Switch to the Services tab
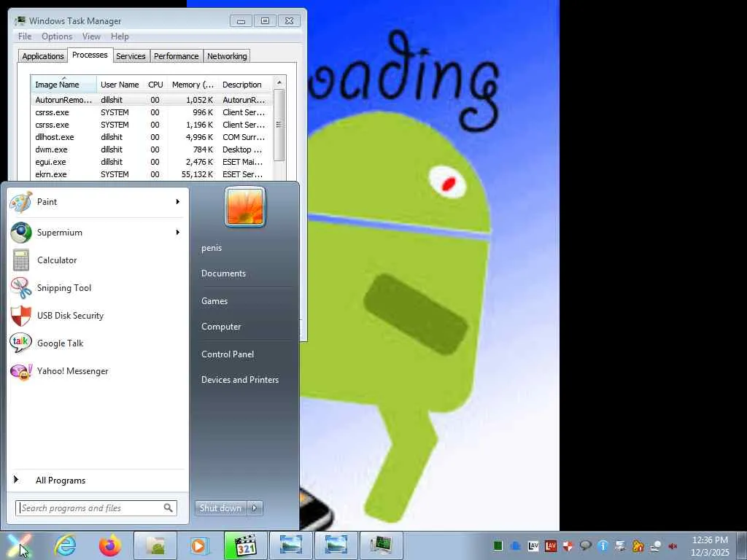The image size is (747, 560). pyautogui.click(x=131, y=56)
